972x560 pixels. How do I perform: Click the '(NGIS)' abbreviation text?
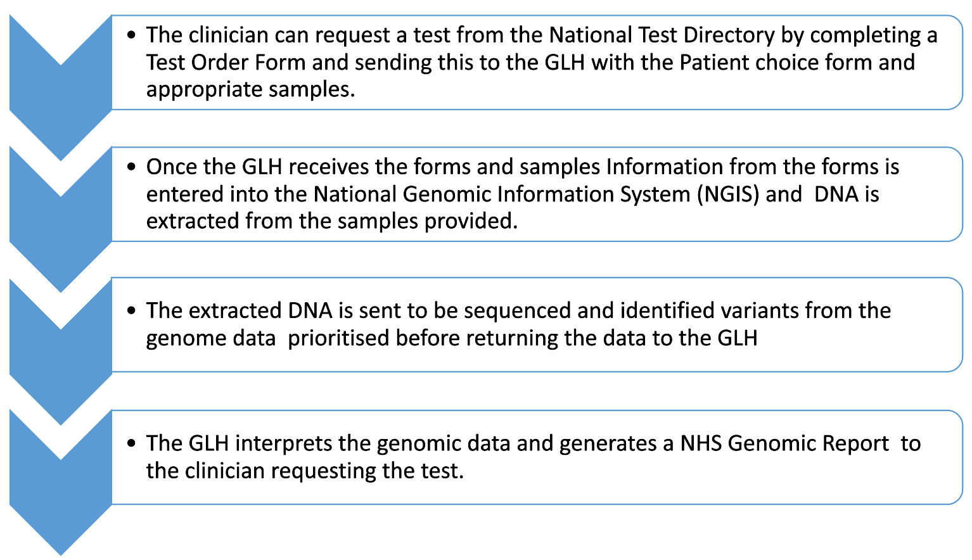pyautogui.click(x=728, y=194)
